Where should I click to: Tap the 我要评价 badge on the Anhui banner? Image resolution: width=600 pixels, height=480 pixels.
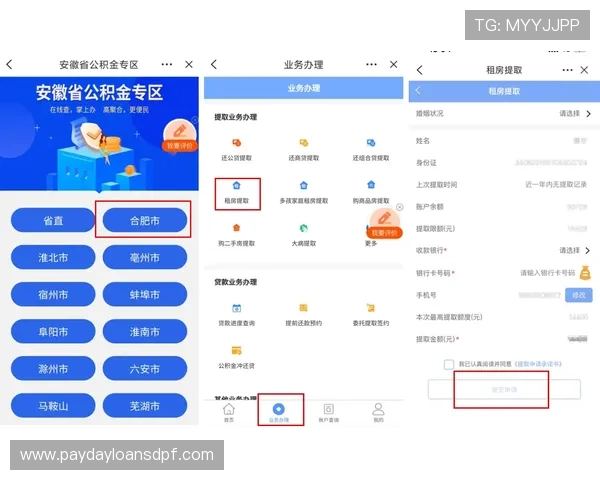(180, 136)
